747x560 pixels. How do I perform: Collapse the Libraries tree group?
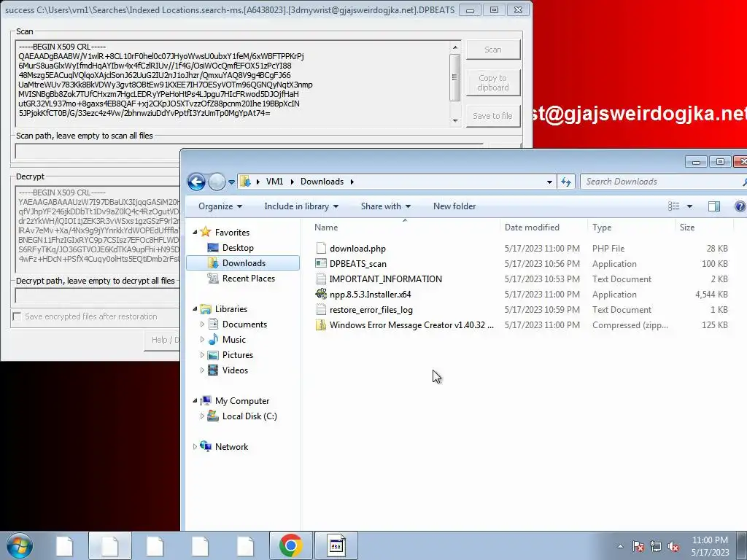click(195, 308)
